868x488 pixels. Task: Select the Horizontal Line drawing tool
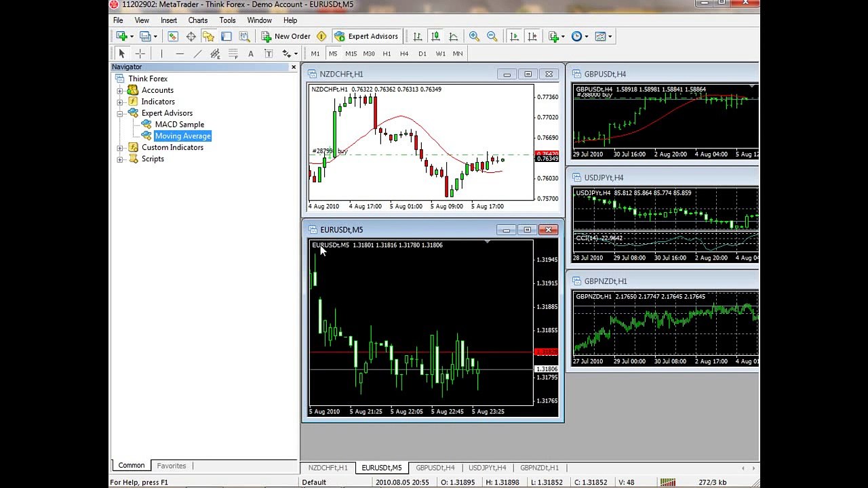click(x=180, y=54)
